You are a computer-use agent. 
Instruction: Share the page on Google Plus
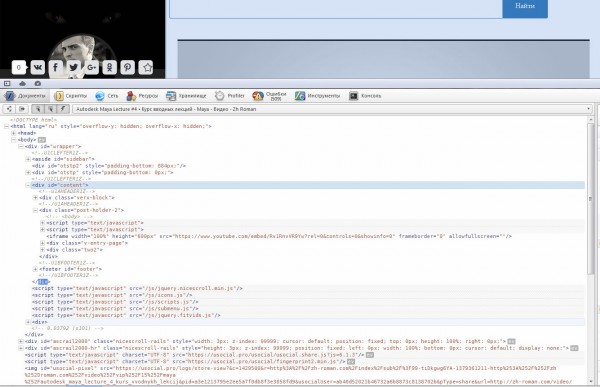[91, 67]
